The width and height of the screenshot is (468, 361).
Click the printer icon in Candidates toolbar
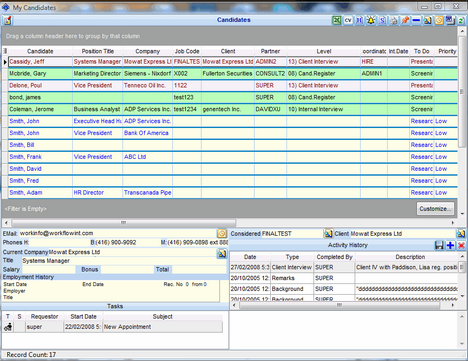point(394,20)
